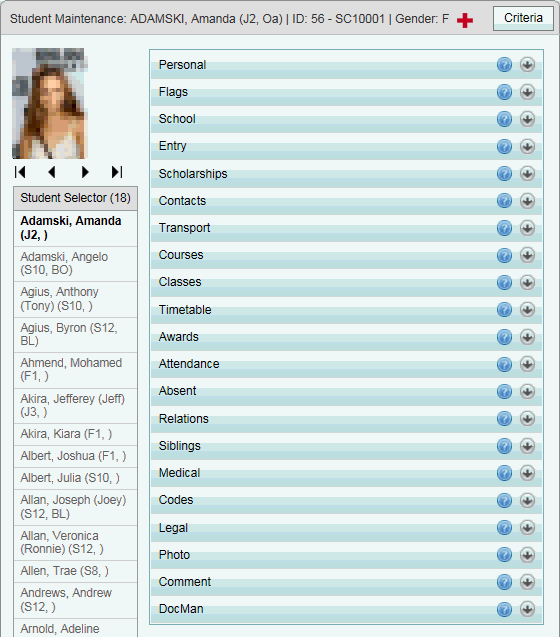
Task: Open the Courses section bar
Action: (x=346, y=255)
